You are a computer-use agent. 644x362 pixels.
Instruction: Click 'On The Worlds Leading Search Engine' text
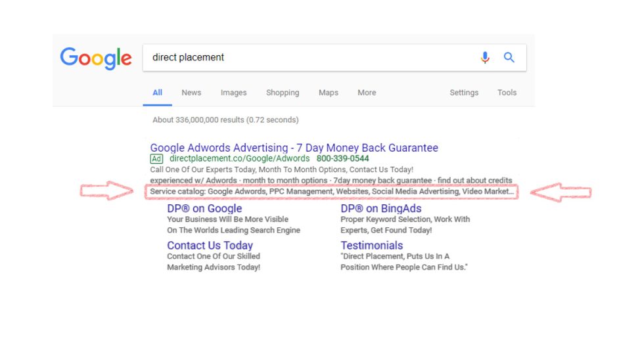234,230
